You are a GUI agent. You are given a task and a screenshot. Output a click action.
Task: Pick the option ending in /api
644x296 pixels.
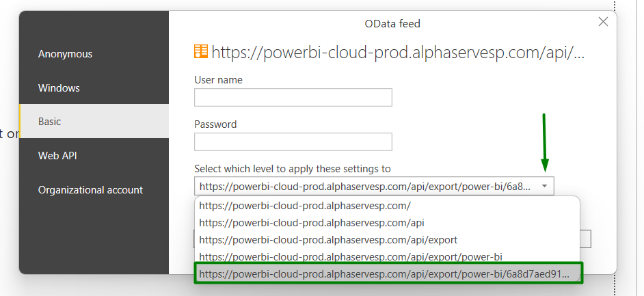click(312, 223)
